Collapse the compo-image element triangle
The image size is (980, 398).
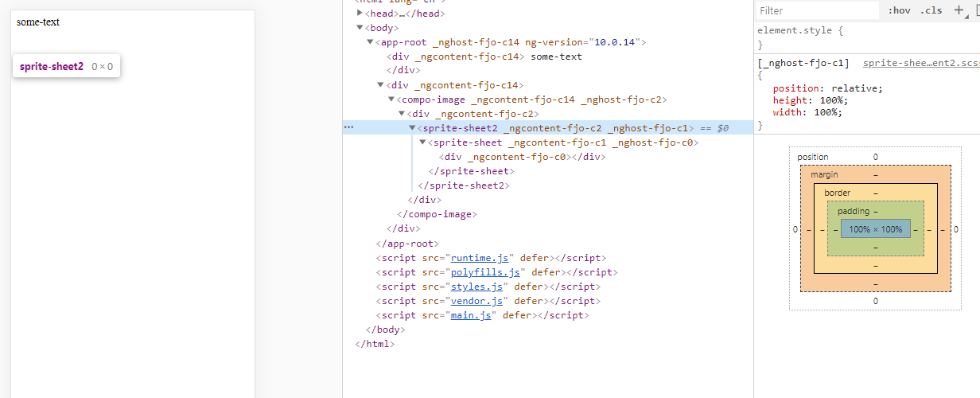tap(391, 99)
